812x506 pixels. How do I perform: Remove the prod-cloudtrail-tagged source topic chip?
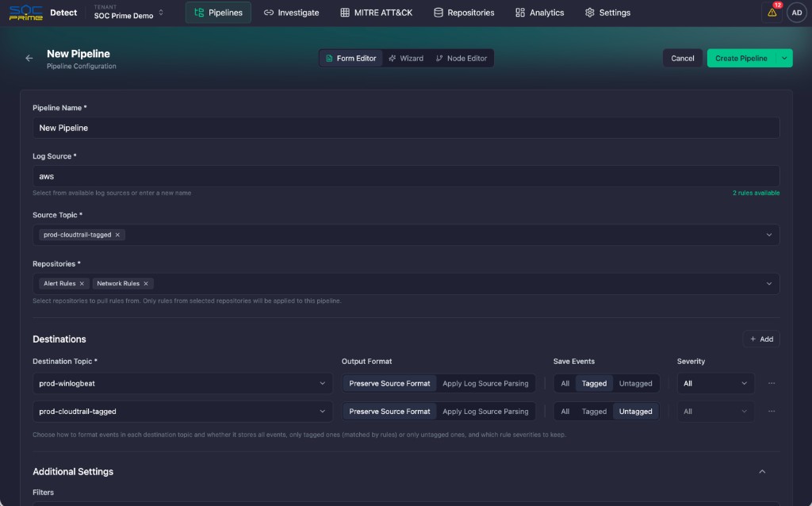coord(117,235)
